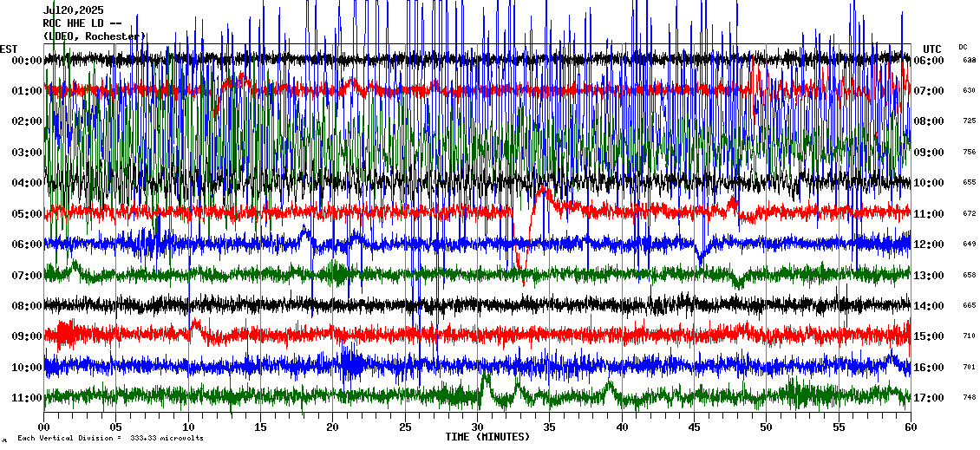
Task: Click the 45 minute tick label
Action: pos(694,427)
